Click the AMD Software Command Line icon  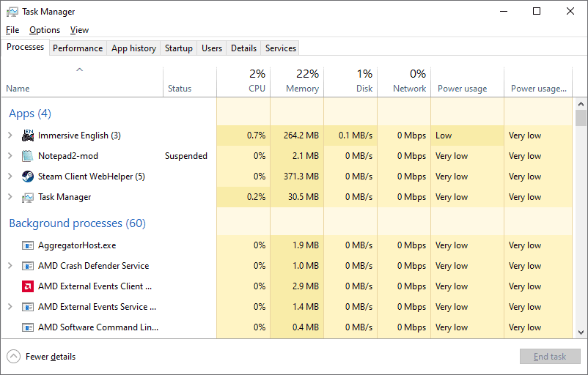coord(28,327)
